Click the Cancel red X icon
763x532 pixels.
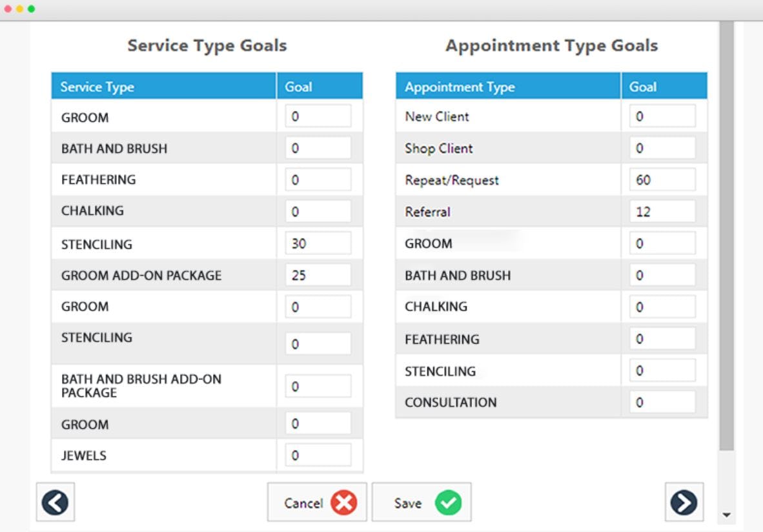(x=343, y=502)
